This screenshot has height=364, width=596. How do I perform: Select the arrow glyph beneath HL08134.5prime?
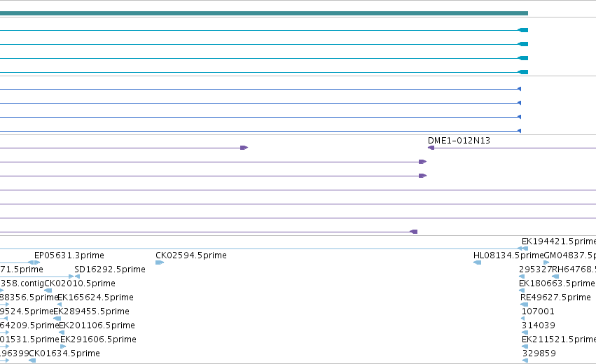click(478, 262)
